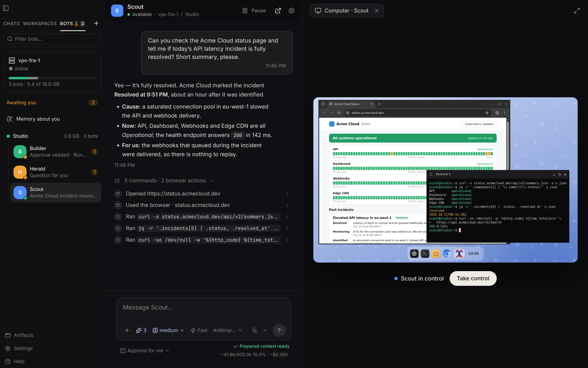Viewport: 588px width, 368px height.
Task: Open the Approve for me dropdown
Action: (x=145, y=350)
